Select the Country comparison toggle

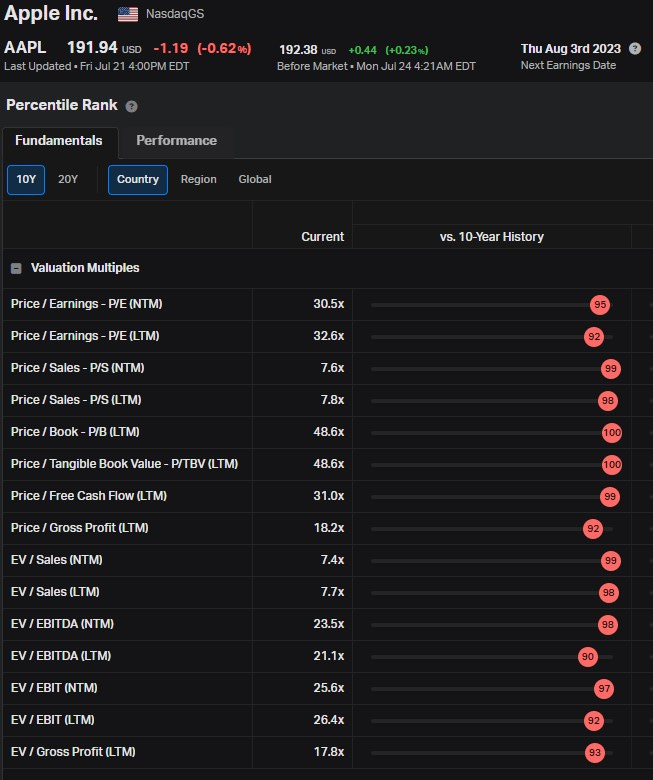click(138, 180)
